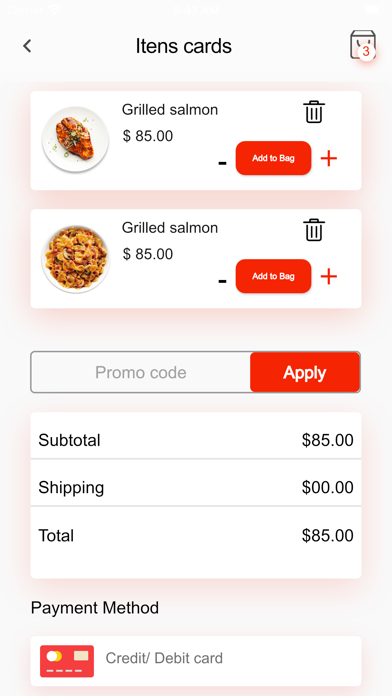
Task: Open the pasta dish thumbnail
Action: 75,258
